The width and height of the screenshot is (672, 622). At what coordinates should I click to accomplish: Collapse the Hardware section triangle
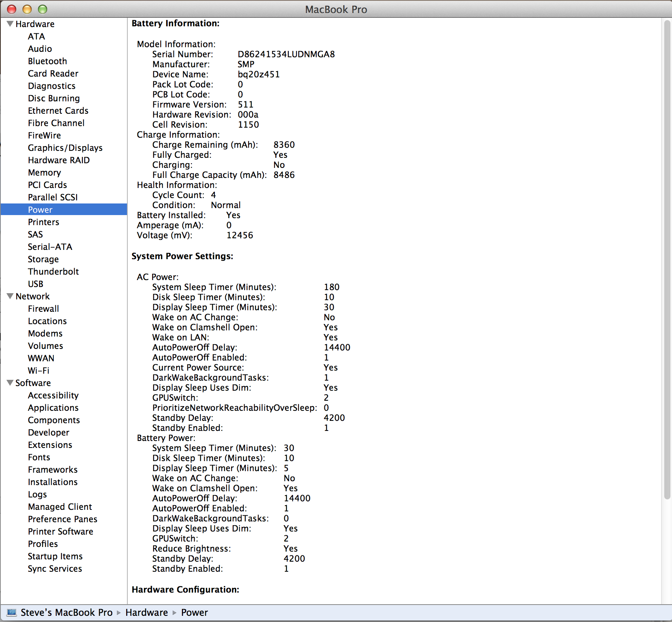(x=10, y=24)
